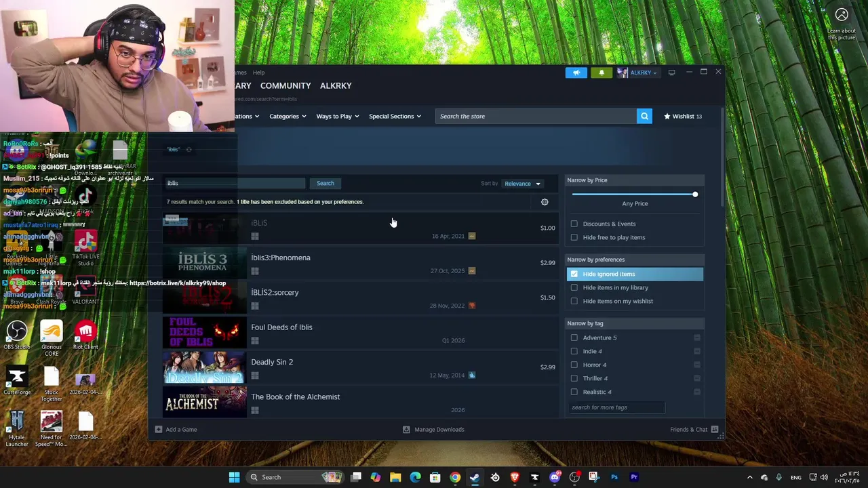Image resolution: width=868 pixels, height=488 pixels.
Task: Click the price range slider handle
Action: (x=694, y=195)
